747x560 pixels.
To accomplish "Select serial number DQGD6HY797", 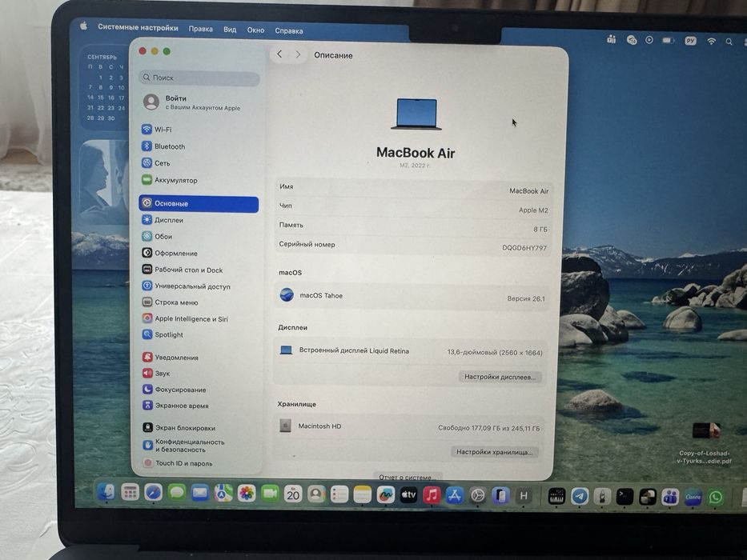I will click(524, 248).
